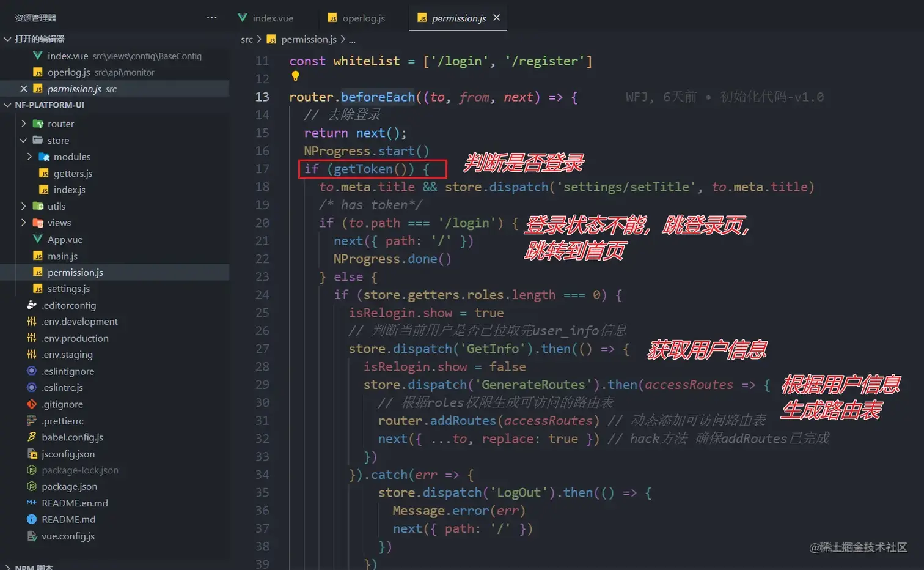Expand the views folder
Screen dimensions: 924x570
23,223
